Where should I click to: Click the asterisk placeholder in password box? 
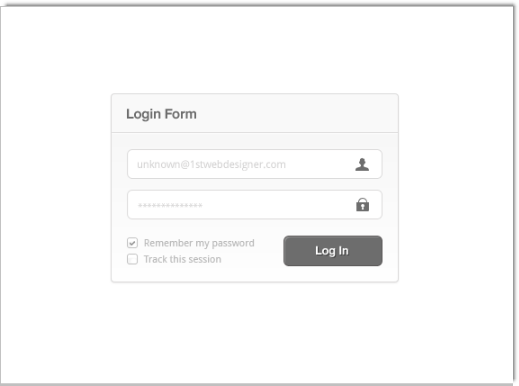(x=170, y=205)
